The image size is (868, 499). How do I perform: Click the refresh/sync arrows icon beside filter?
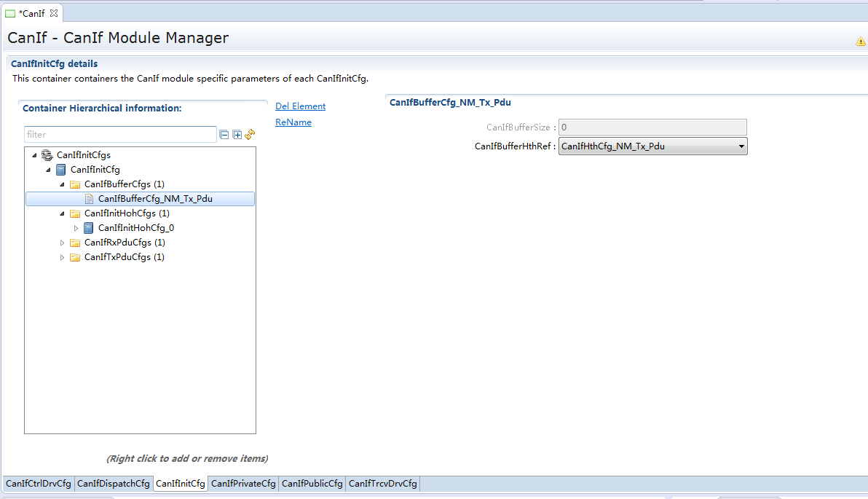[250, 134]
